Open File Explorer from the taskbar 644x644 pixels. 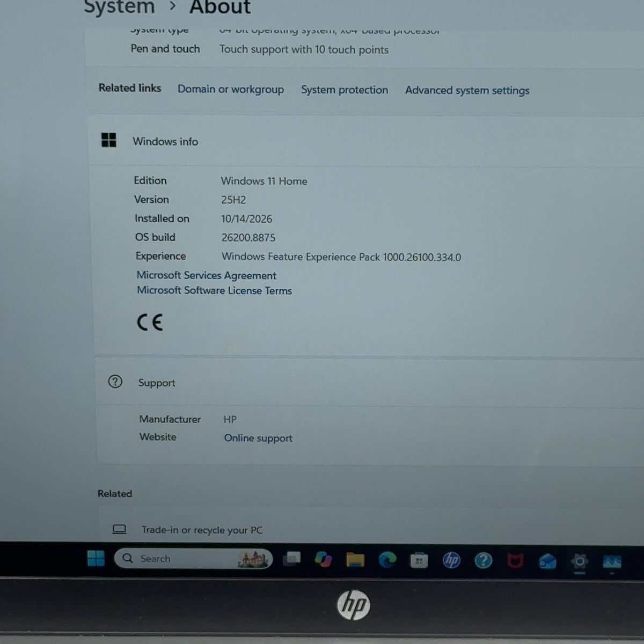tap(355, 560)
